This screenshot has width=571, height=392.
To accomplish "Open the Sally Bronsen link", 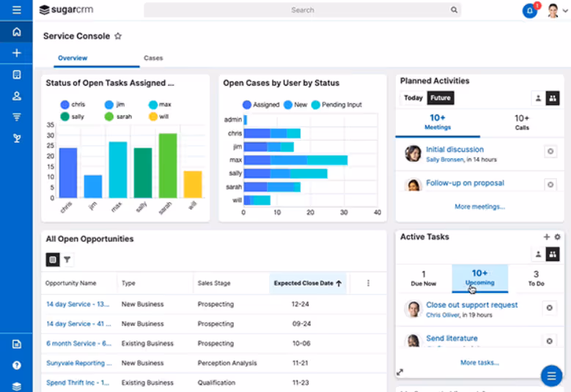I will point(445,160).
